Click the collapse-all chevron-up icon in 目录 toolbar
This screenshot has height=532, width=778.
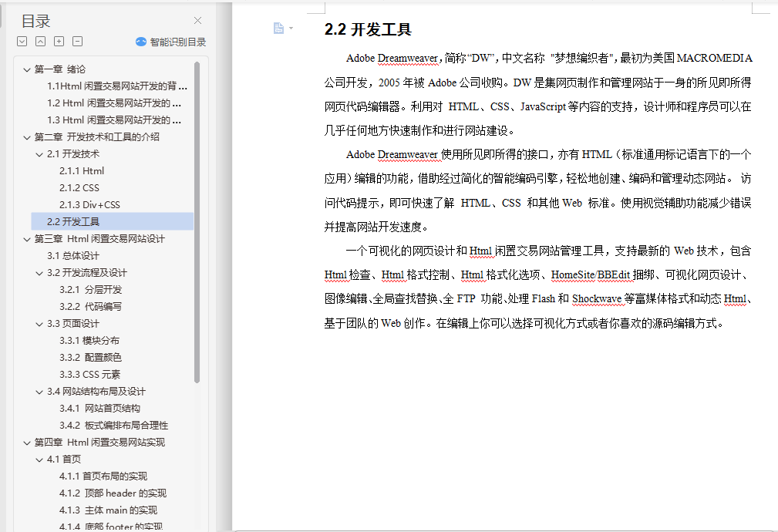pyautogui.click(x=41, y=41)
